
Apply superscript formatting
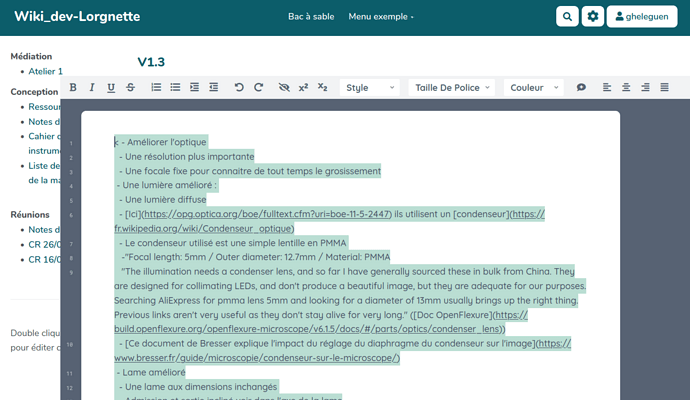point(303,88)
